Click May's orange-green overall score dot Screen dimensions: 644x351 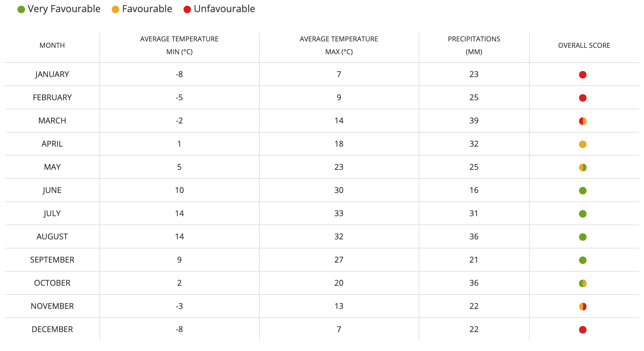click(x=583, y=167)
